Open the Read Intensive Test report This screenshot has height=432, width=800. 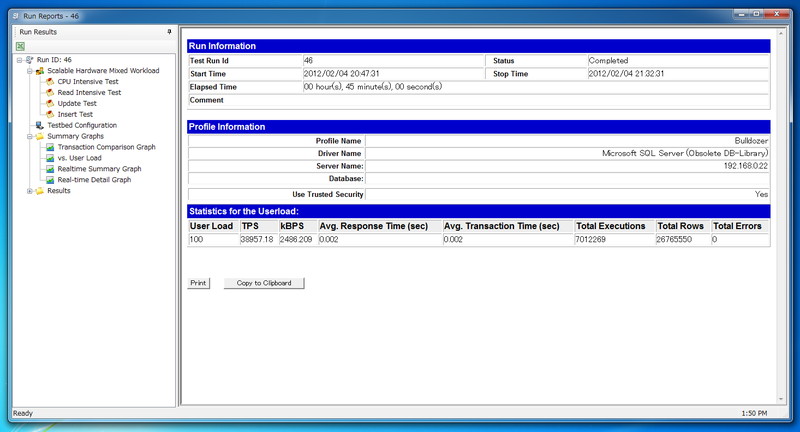(89, 92)
